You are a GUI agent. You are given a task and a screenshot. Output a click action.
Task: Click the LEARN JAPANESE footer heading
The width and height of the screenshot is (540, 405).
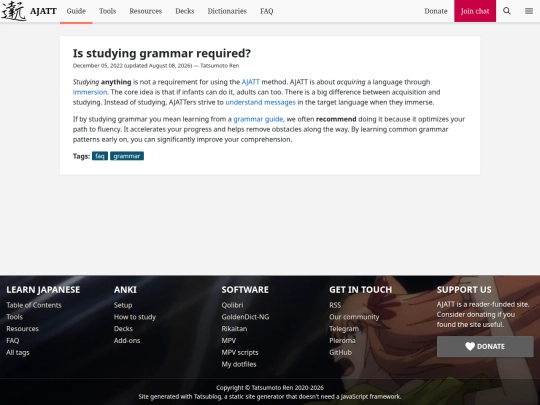43,290
